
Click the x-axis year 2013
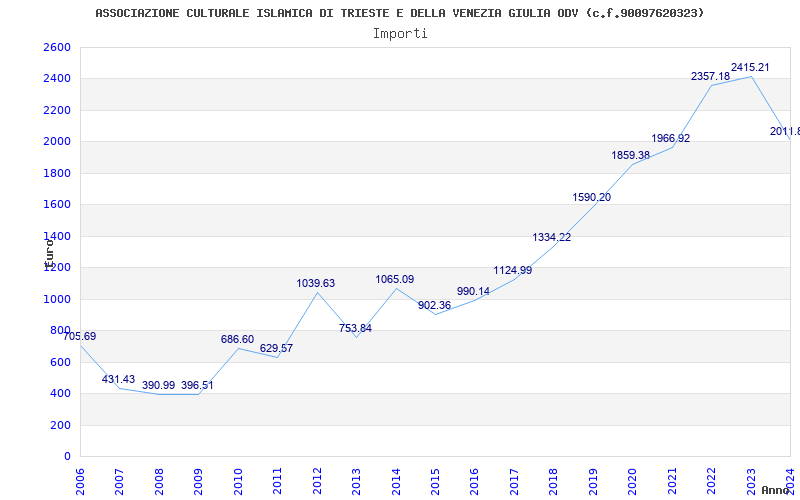point(356,481)
